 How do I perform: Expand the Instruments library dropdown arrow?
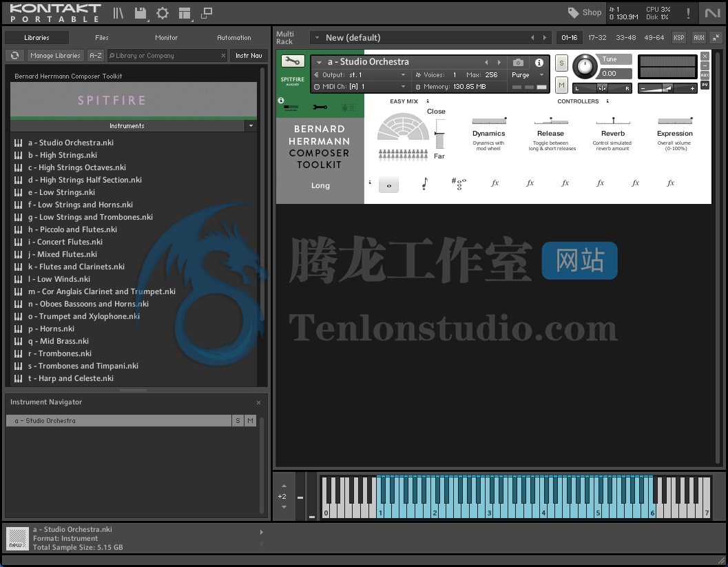(x=251, y=126)
